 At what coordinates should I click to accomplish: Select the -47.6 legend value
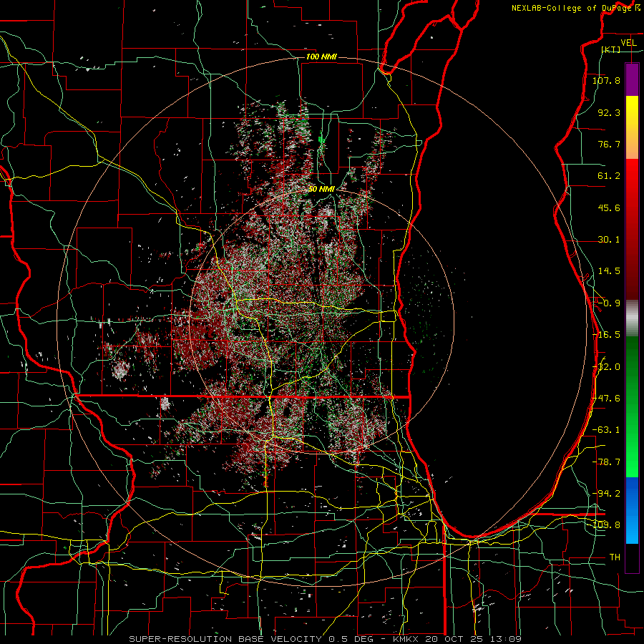[606, 399]
